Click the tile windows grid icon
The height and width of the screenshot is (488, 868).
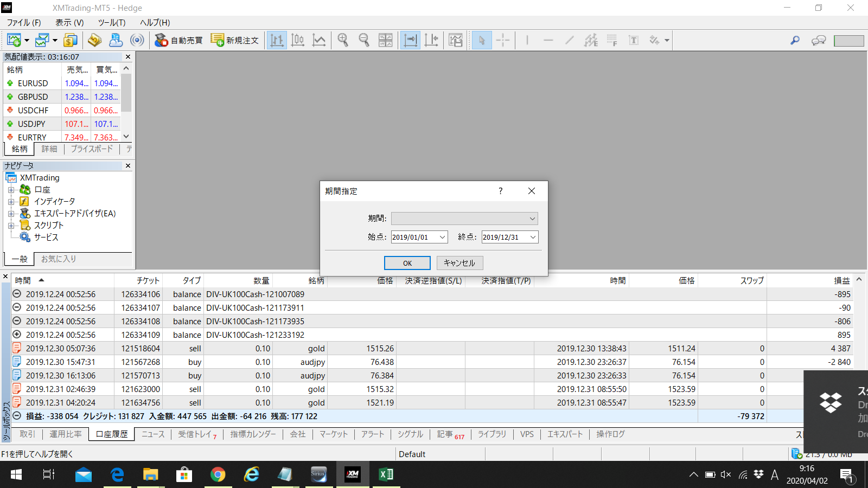385,40
